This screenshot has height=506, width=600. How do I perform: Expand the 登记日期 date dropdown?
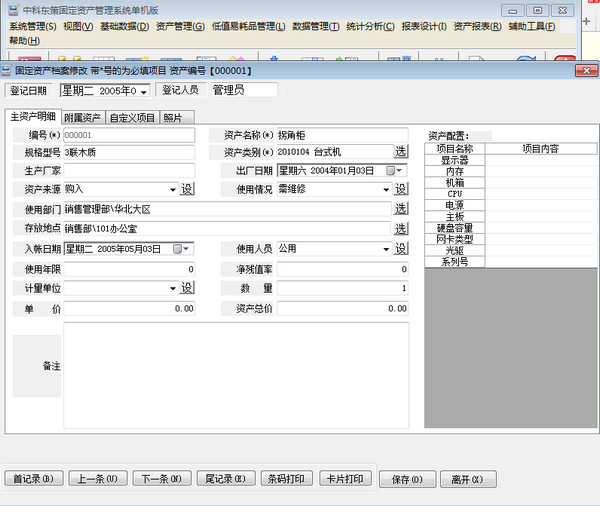pos(143,92)
